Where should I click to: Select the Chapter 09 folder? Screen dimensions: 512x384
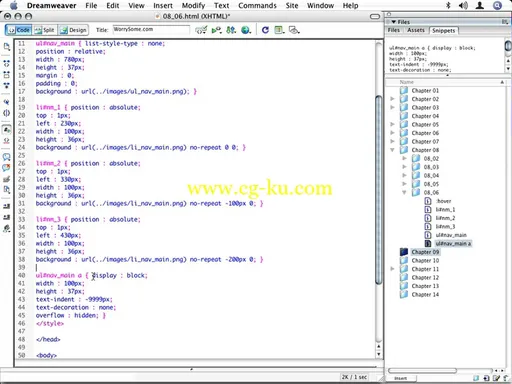[425, 252]
